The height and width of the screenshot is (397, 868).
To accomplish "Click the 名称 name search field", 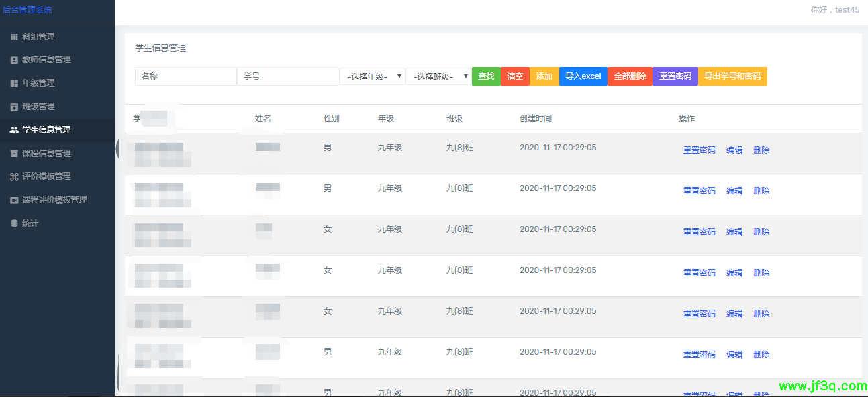I will (185, 76).
